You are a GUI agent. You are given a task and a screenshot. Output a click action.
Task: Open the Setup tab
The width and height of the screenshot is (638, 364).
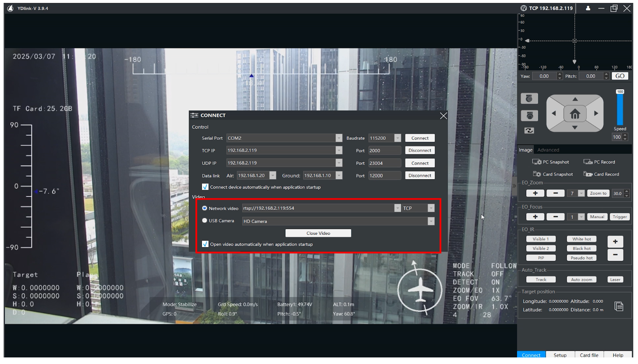[560, 355]
